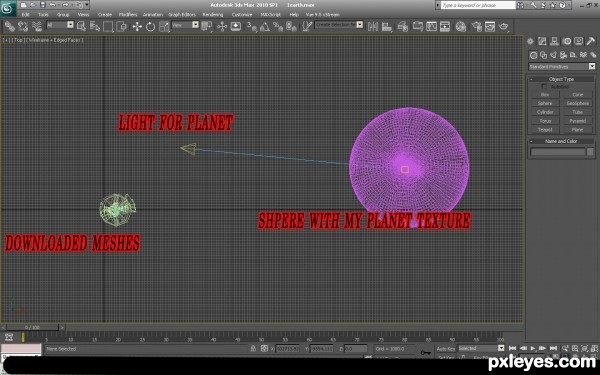The height and width of the screenshot is (375, 600).
Task: Click the Align tool icon
Action: [x=387, y=26]
